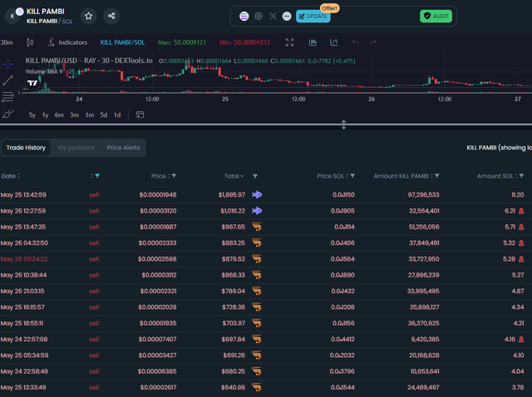
Task: Select price $0.00007407 cell
Action: [x=157, y=340]
